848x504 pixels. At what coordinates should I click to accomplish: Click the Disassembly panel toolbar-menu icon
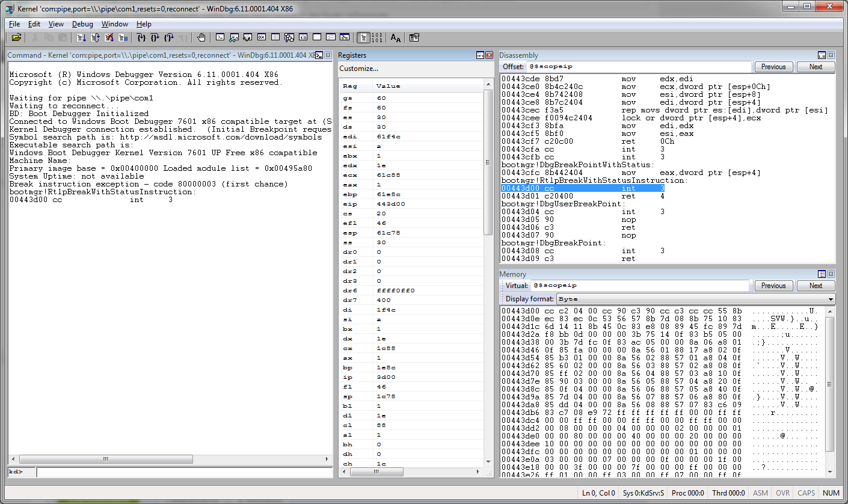tap(822, 55)
